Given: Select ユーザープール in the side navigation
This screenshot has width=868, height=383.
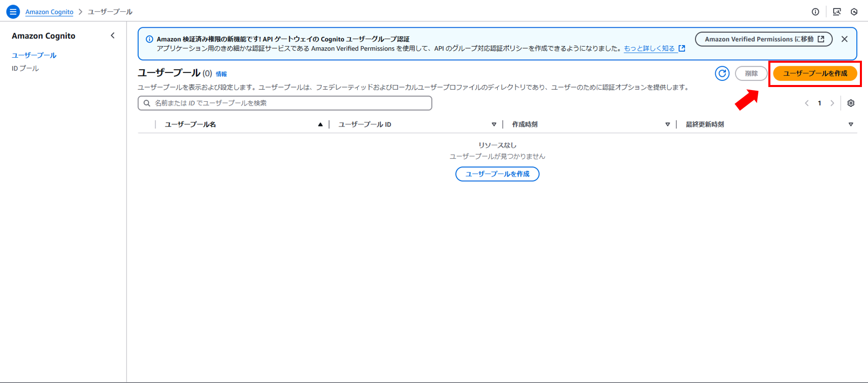Looking at the screenshot, I should pyautogui.click(x=34, y=55).
